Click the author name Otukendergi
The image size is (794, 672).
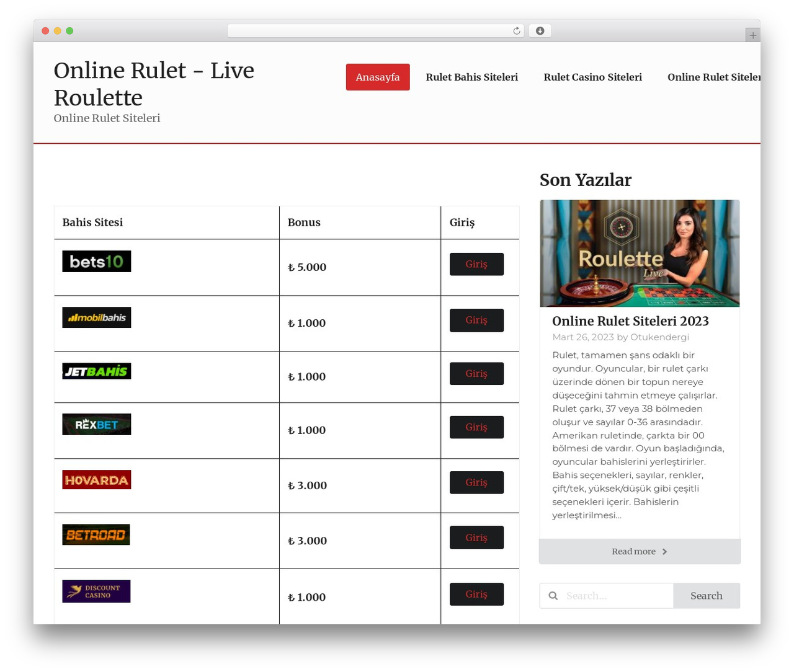659,337
